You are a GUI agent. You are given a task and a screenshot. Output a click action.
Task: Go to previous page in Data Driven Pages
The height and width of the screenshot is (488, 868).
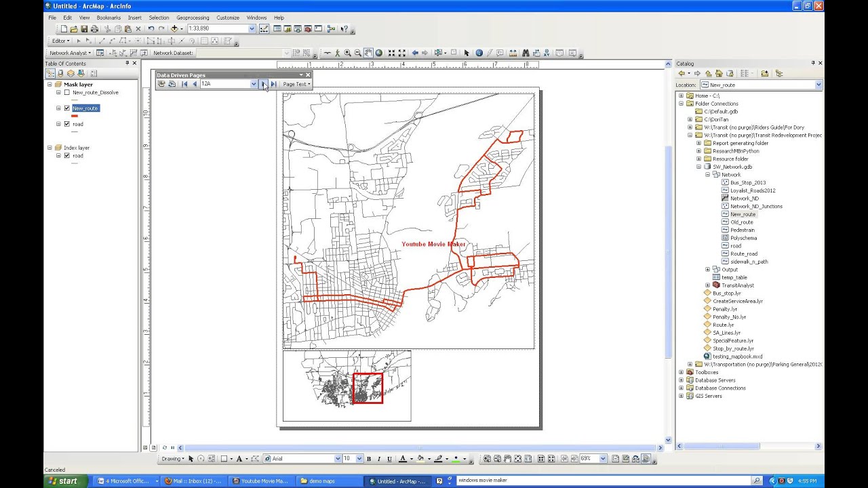coord(195,84)
